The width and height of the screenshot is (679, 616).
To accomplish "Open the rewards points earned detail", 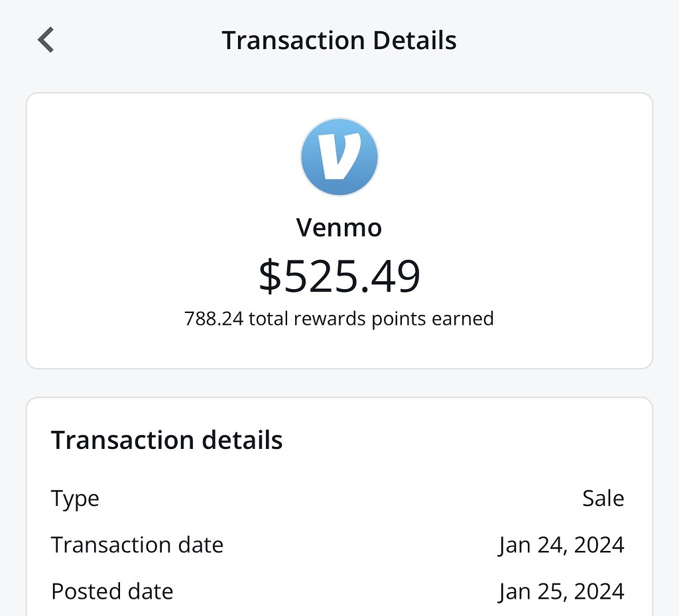I will (x=339, y=318).
